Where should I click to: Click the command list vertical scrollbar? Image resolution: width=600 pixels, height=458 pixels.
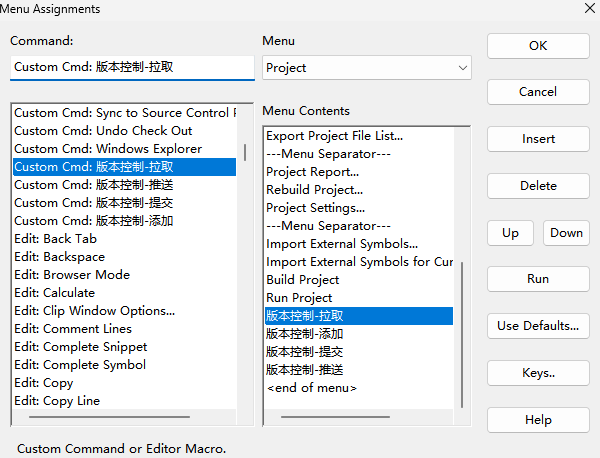245,153
